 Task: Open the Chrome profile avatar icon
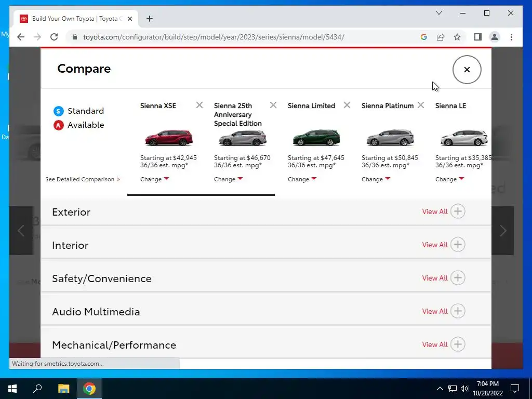pos(495,37)
